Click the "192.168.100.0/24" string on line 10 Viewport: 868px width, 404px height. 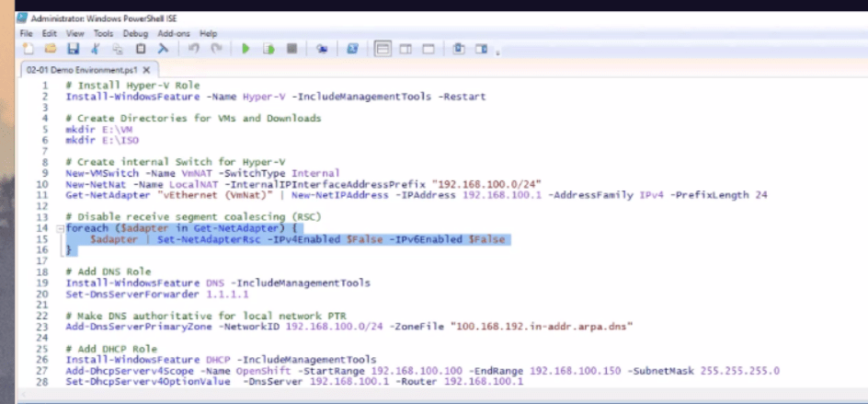coord(486,184)
